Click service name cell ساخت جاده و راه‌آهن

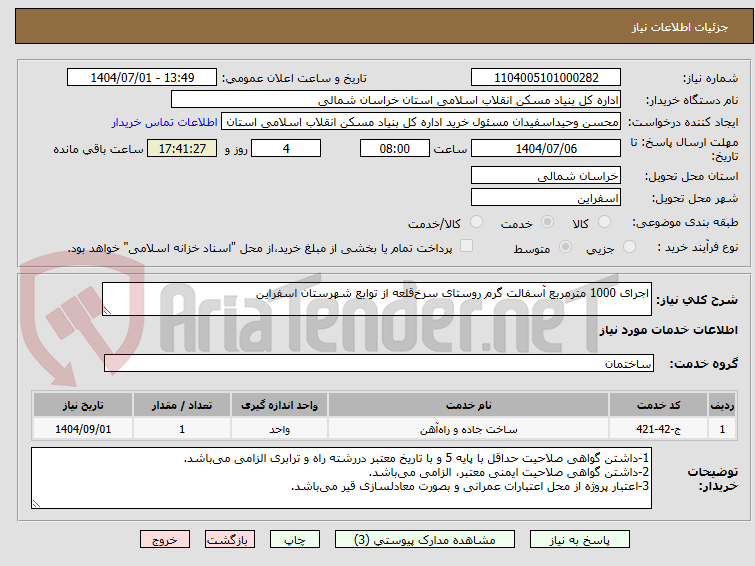click(x=469, y=429)
